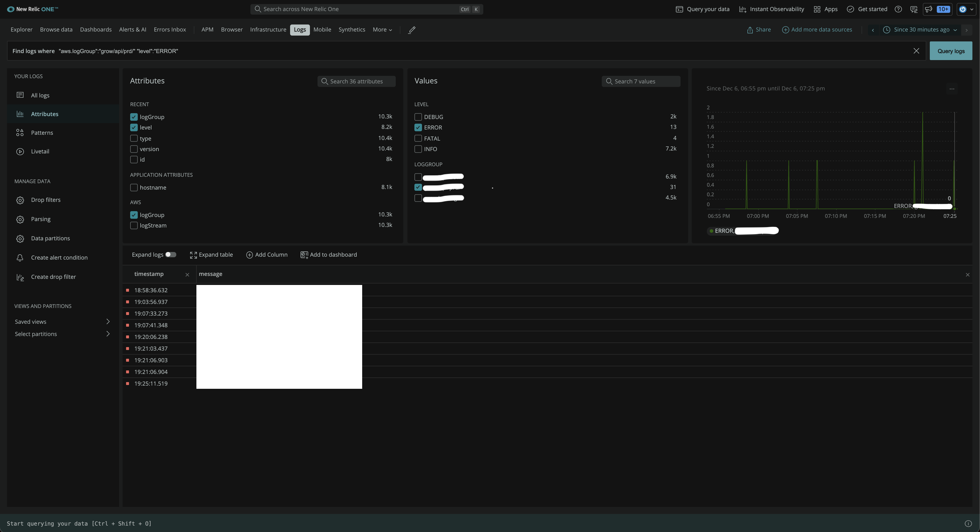Open Patterns view in sidebar

tap(63, 133)
